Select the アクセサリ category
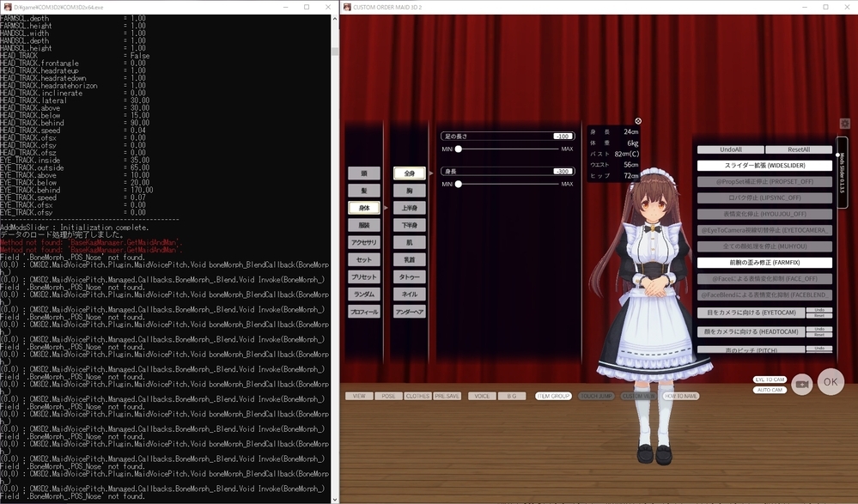This screenshot has width=858, height=504. tap(364, 242)
